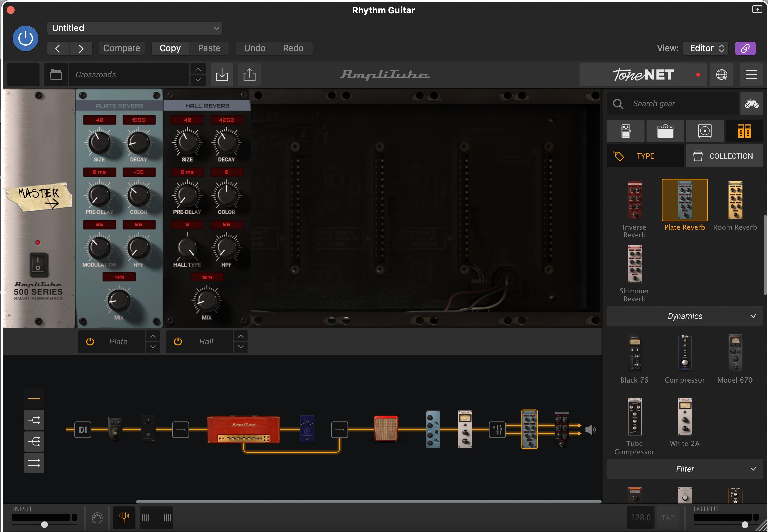Click Hall slot down chevron
Image resolution: width=768 pixels, height=532 pixels.
(241, 347)
